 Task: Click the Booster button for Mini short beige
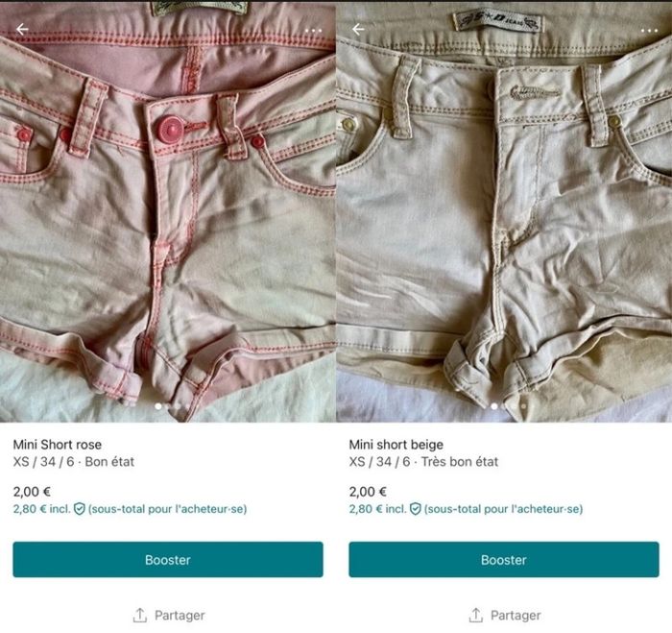click(504, 560)
